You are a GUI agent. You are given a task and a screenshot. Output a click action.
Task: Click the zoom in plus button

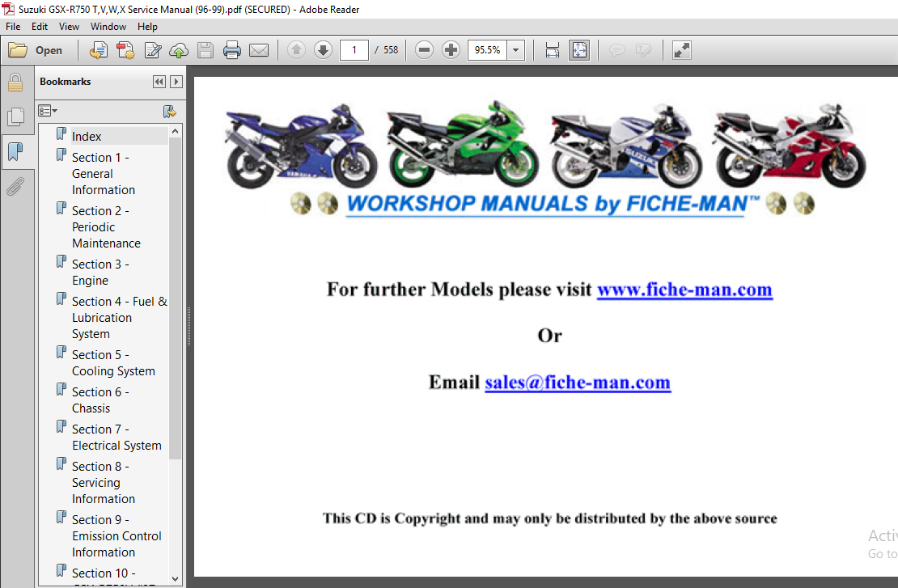point(451,50)
